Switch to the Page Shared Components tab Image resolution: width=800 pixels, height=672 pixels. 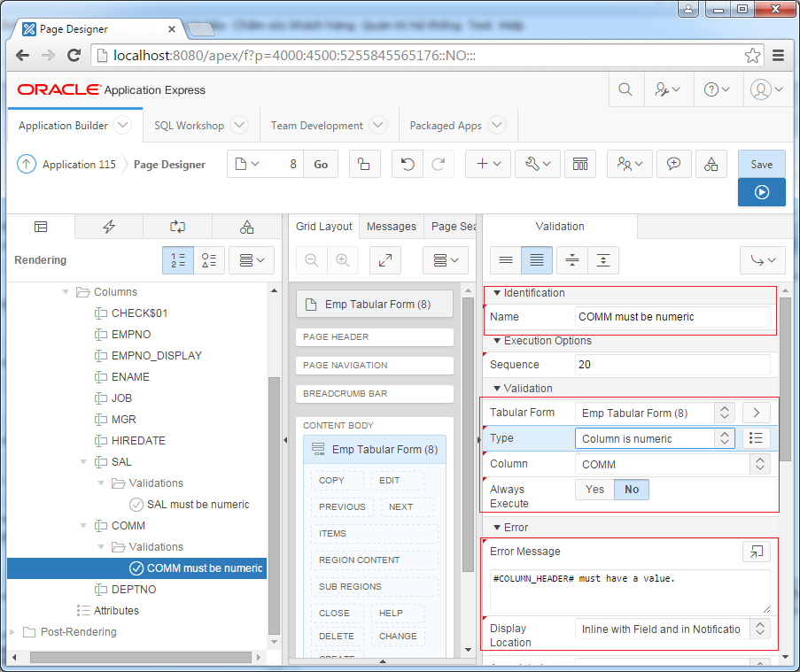(x=246, y=227)
